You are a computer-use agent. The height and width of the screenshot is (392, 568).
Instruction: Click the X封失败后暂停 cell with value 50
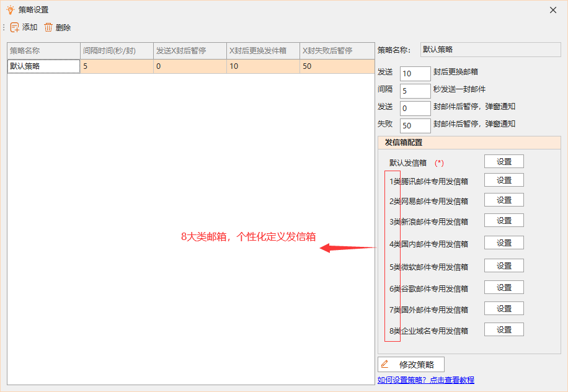tap(337, 66)
